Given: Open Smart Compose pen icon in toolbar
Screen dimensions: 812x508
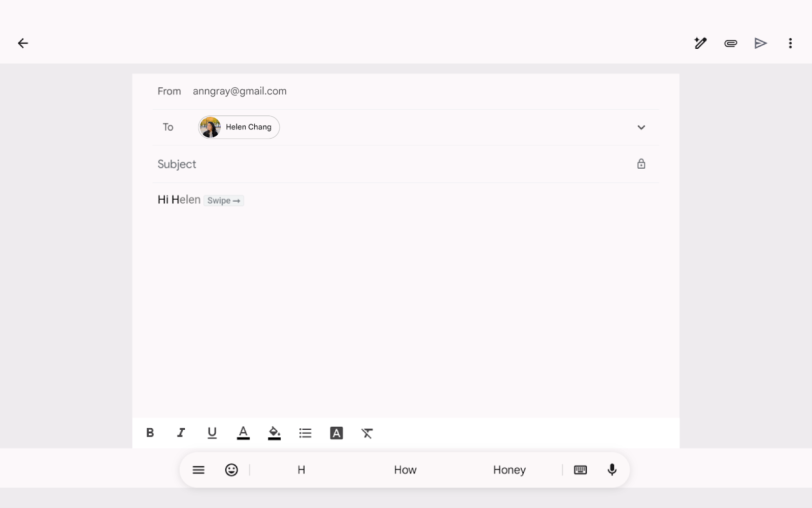Looking at the screenshot, I should coord(700,43).
